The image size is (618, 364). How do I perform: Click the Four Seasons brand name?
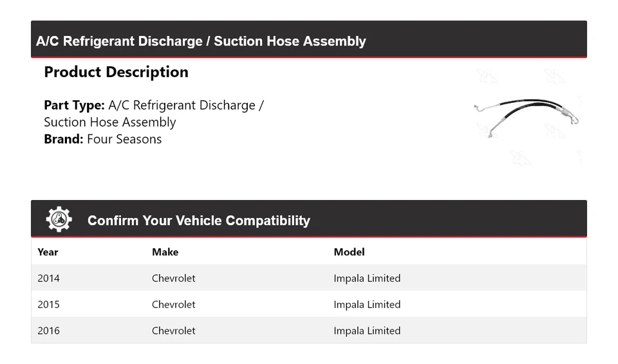(124, 140)
